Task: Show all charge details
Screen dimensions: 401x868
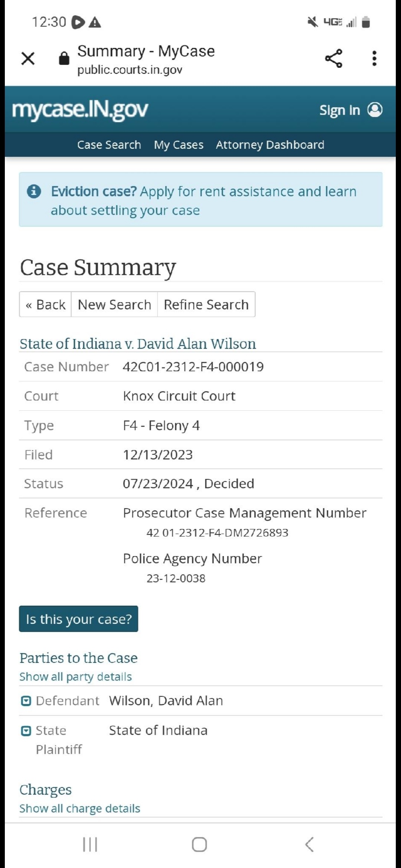Action: [80, 808]
